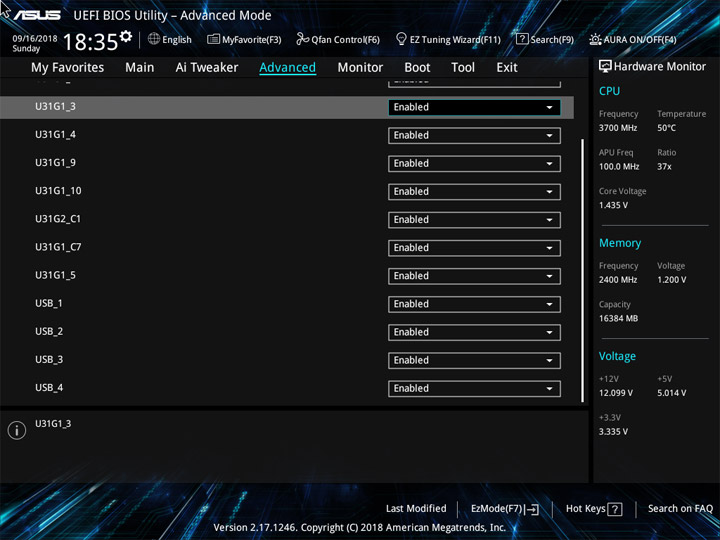Open the U31G1_9 Enabled dropdown
This screenshot has width=720, height=540.
[474, 163]
